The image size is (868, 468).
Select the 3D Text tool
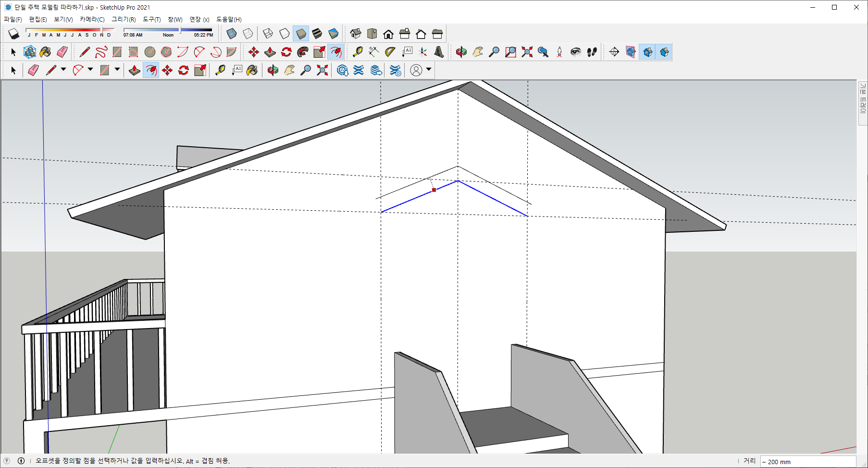click(439, 52)
